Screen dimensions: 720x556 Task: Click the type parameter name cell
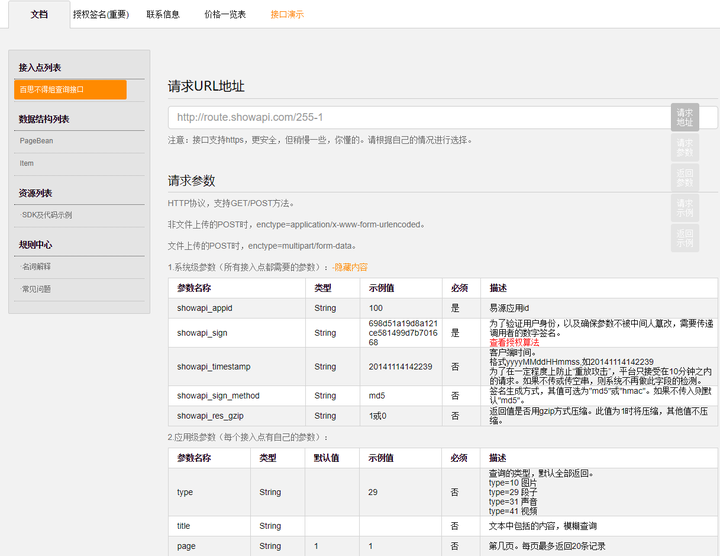click(209, 492)
